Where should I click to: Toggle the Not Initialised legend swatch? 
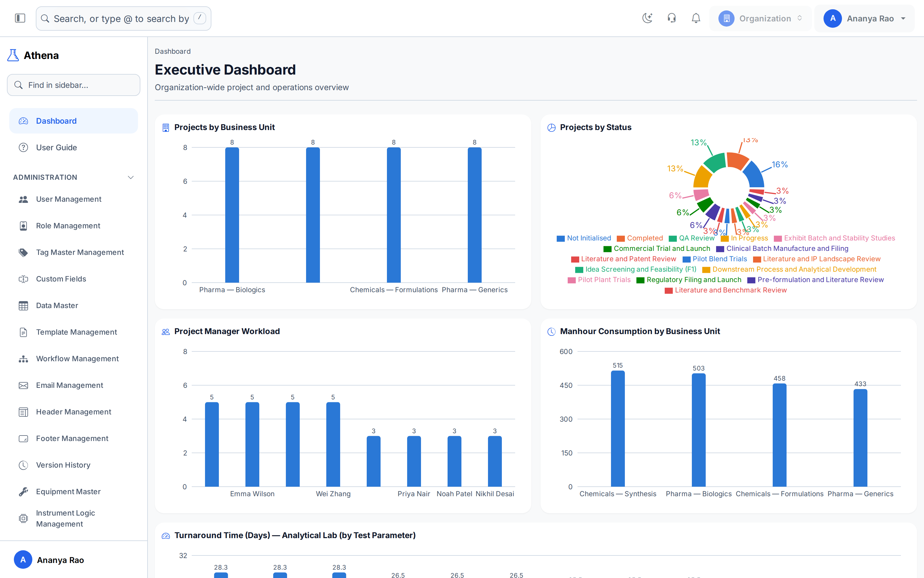coord(560,238)
